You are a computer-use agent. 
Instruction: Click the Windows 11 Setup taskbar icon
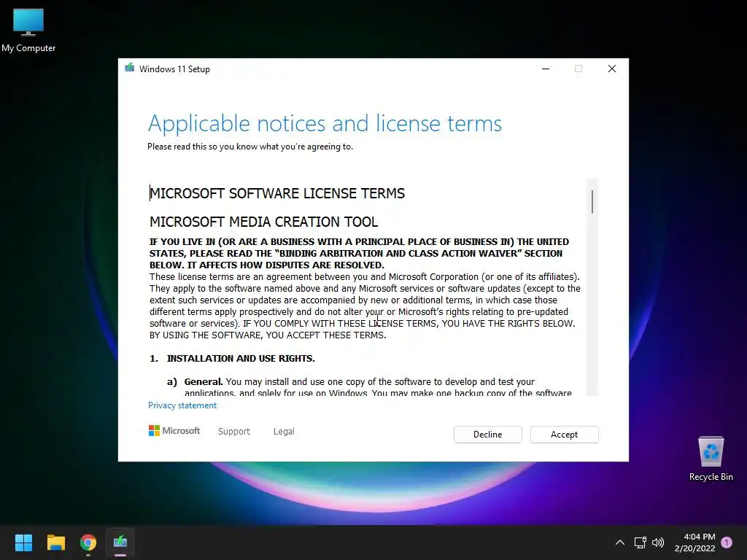coord(120,542)
